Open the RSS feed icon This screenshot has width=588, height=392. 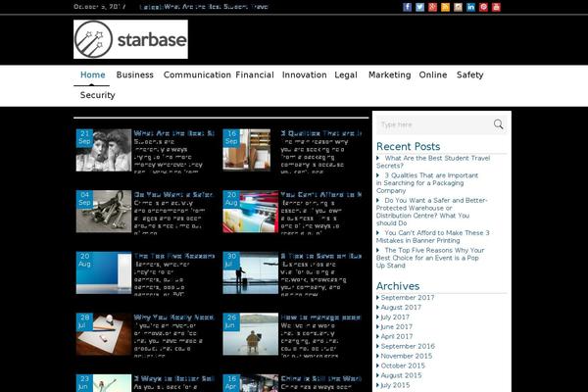pos(445,7)
